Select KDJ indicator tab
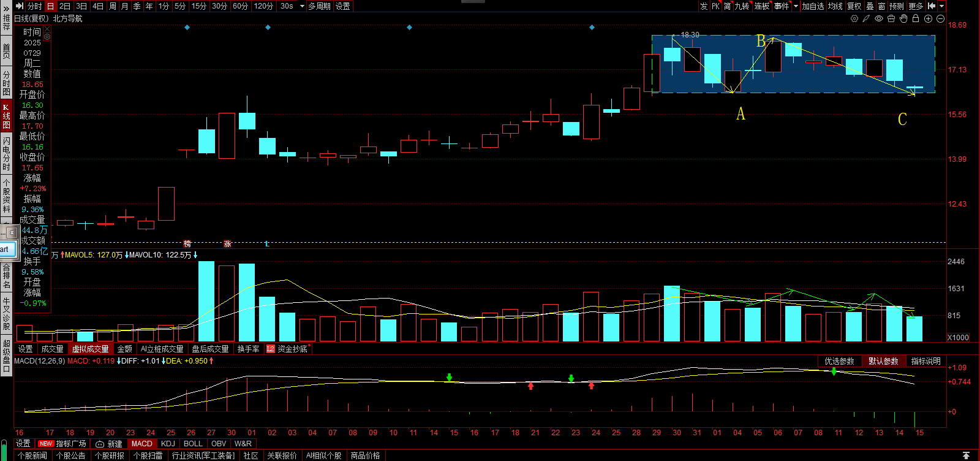980x461 pixels. point(168,444)
